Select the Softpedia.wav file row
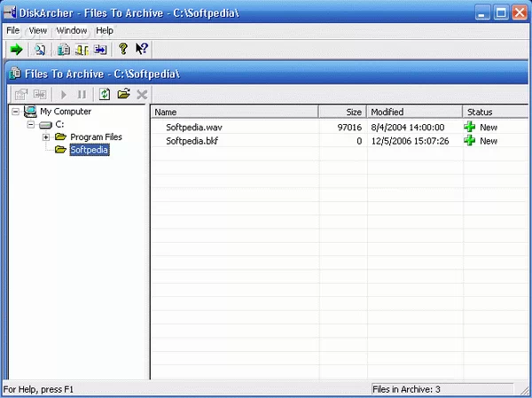Image resolution: width=532 pixels, height=398 pixels. pyautogui.click(x=340, y=128)
